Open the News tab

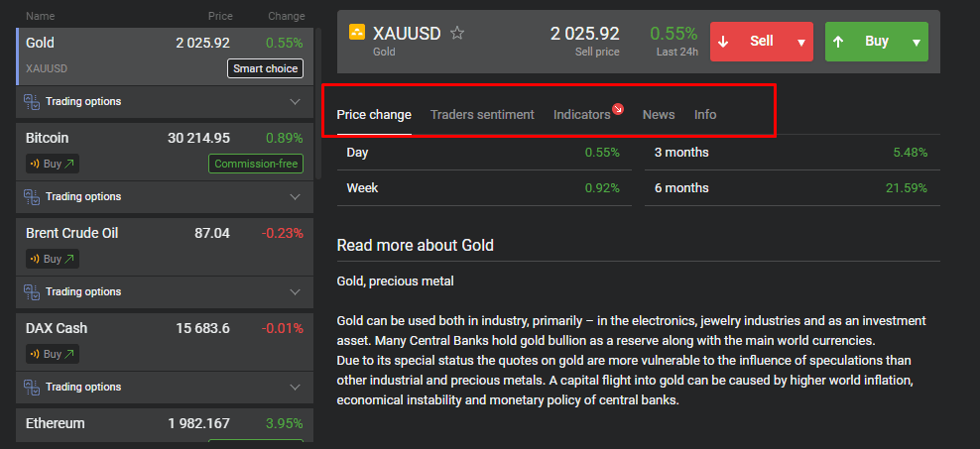tap(659, 115)
